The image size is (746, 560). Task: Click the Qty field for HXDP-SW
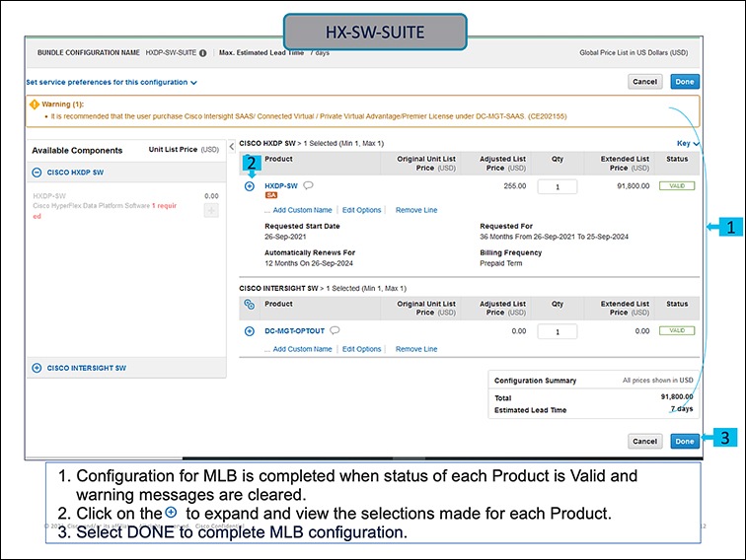click(x=558, y=186)
